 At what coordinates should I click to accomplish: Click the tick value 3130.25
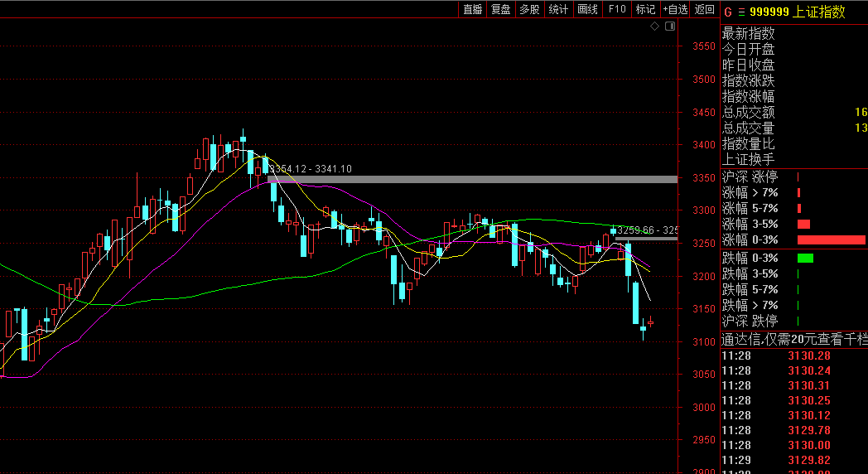point(809,400)
